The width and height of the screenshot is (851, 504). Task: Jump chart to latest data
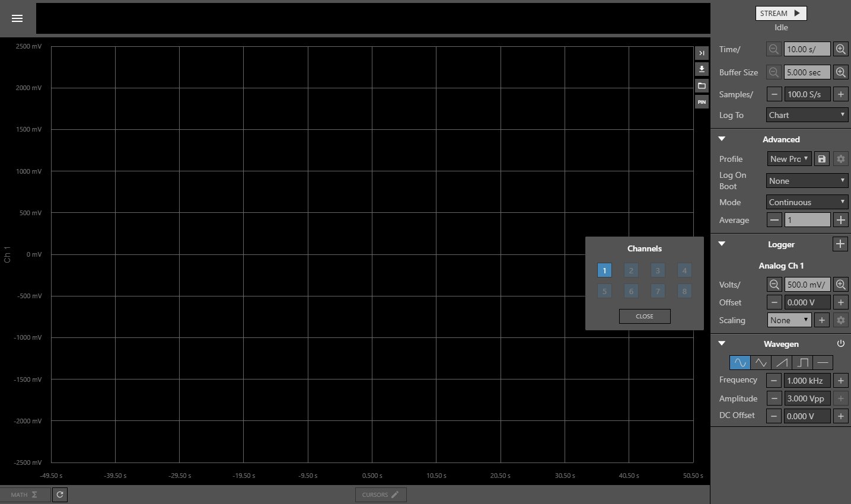pyautogui.click(x=702, y=53)
